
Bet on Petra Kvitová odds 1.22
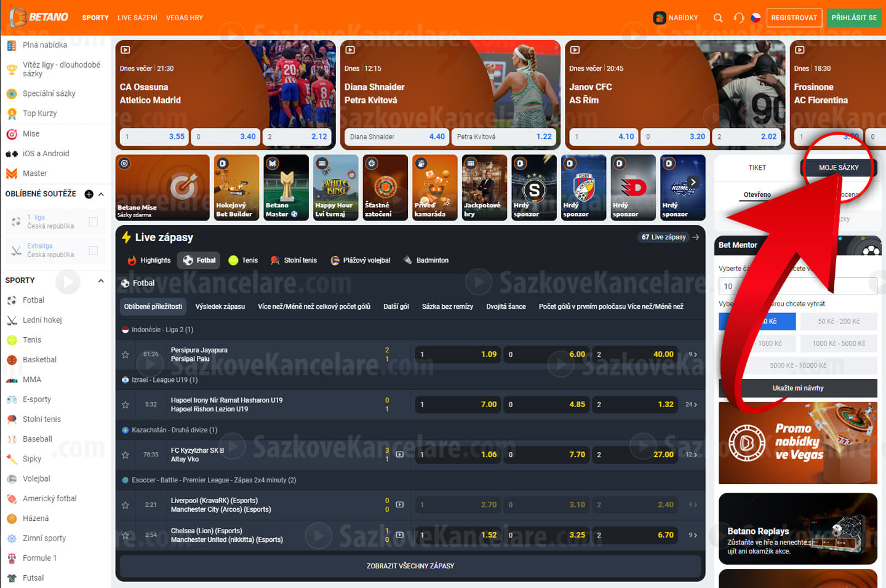point(504,137)
